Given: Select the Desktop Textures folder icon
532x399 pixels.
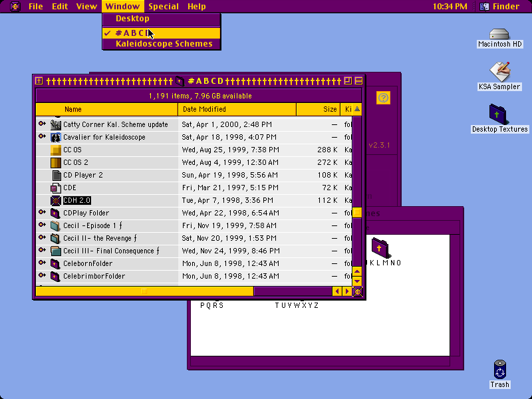Looking at the screenshot, I should (497, 114).
